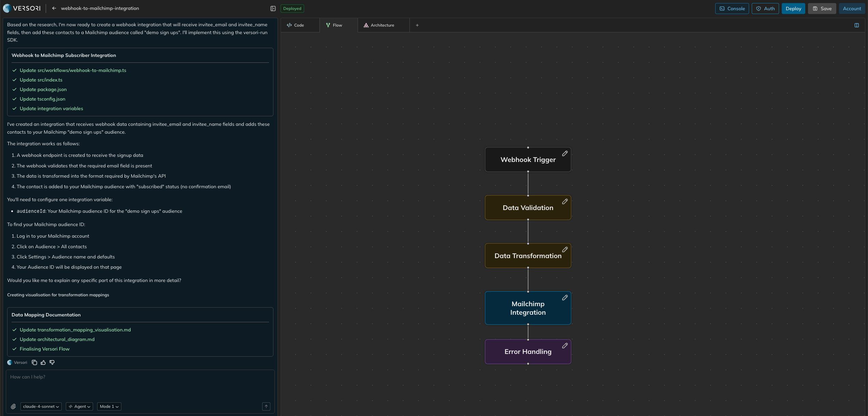868x416 pixels.
Task: Copy the Versori response with copy icon
Action: coord(34,362)
